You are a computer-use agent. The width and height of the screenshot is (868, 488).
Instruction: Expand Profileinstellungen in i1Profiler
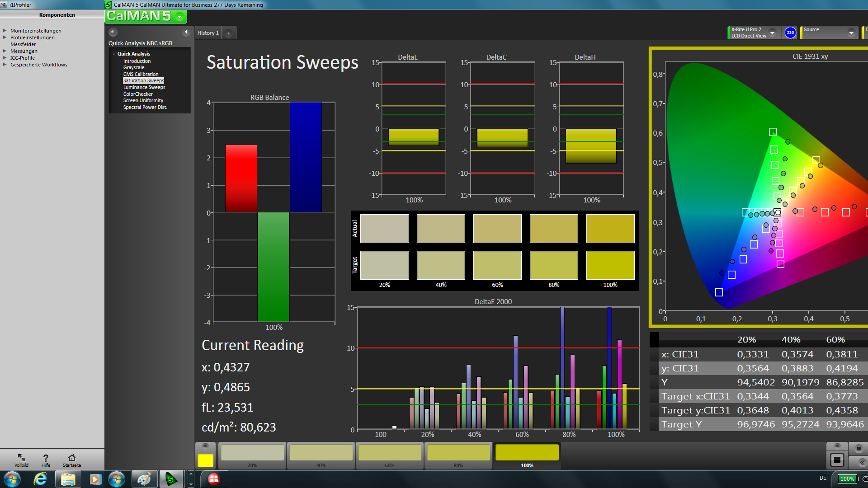point(5,38)
